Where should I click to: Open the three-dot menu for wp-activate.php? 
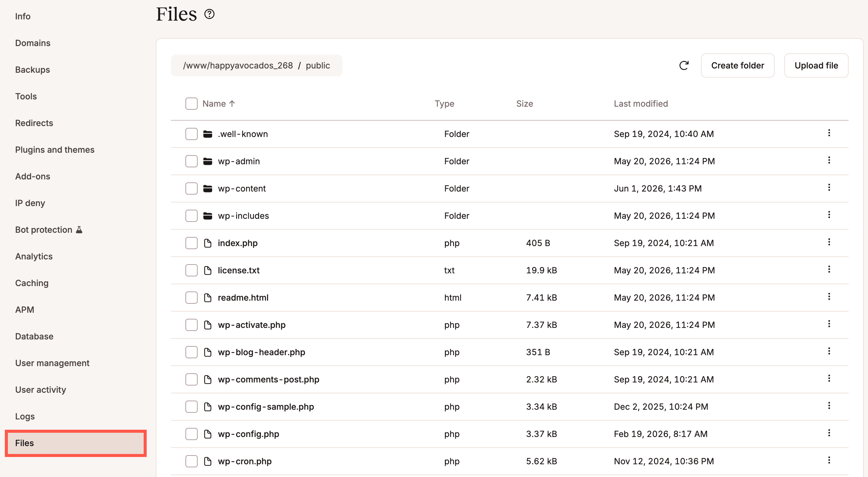(x=829, y=324)
